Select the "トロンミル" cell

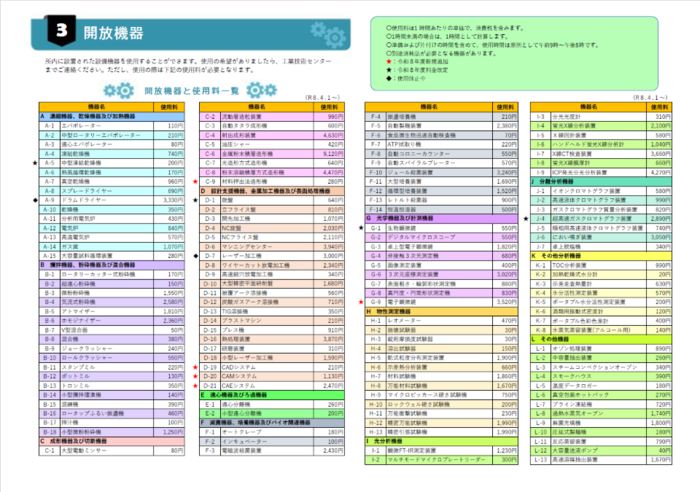click(107, 386)
